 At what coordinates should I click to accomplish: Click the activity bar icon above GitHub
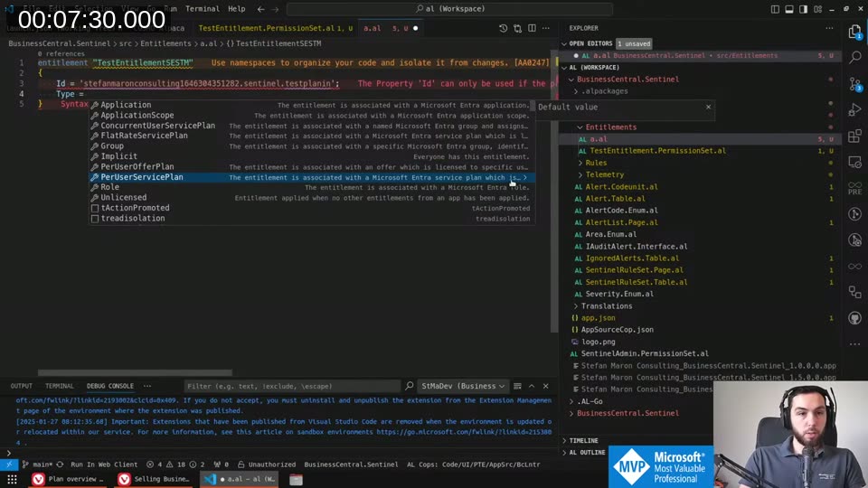point(854,292)
